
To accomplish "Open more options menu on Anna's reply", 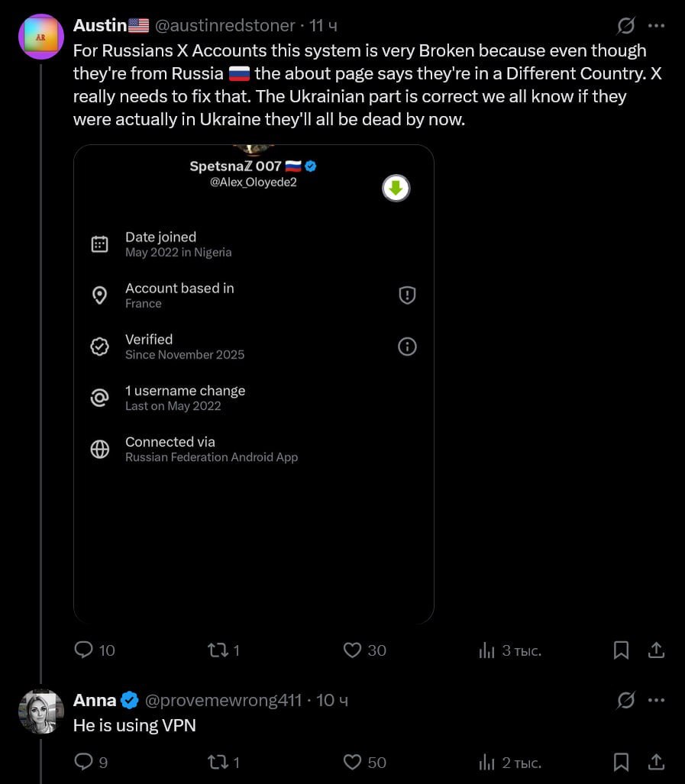I will point(658,700).
